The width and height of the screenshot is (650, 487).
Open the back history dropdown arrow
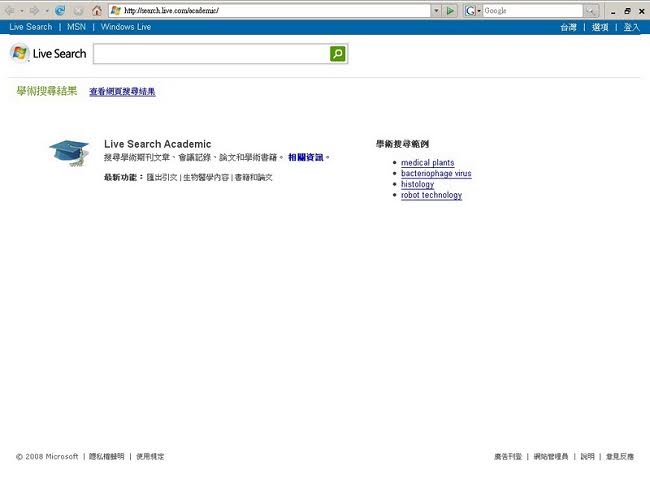click(x=22, y=11)
